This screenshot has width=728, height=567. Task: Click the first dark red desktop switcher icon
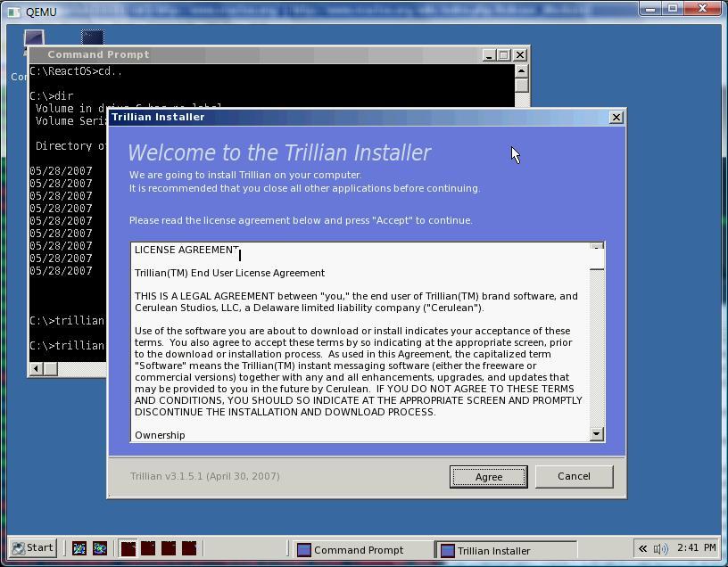128,548
